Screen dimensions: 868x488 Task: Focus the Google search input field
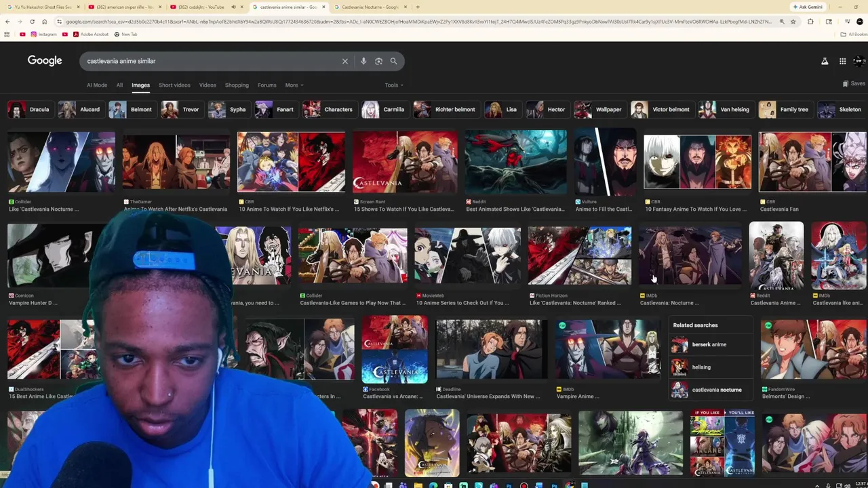[x=210, y=61]
